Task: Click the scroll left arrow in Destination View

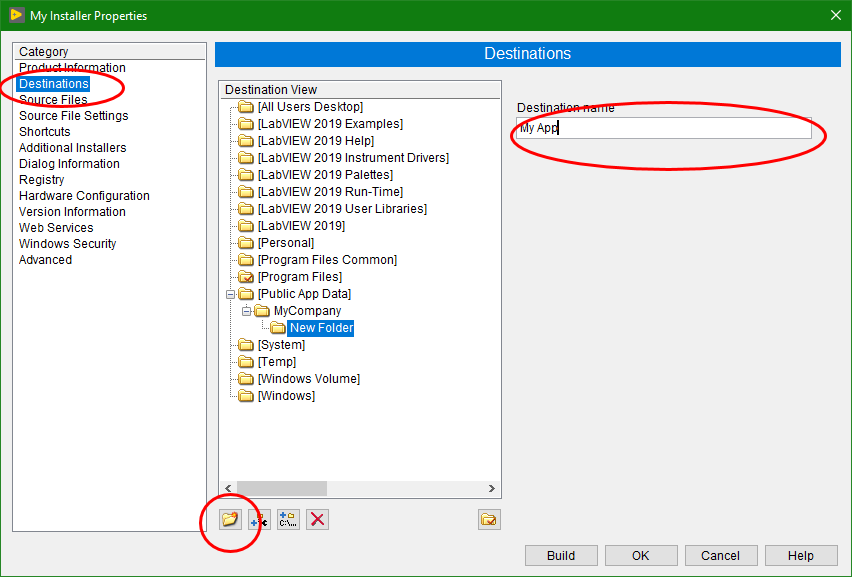Action: coord(228,488)
